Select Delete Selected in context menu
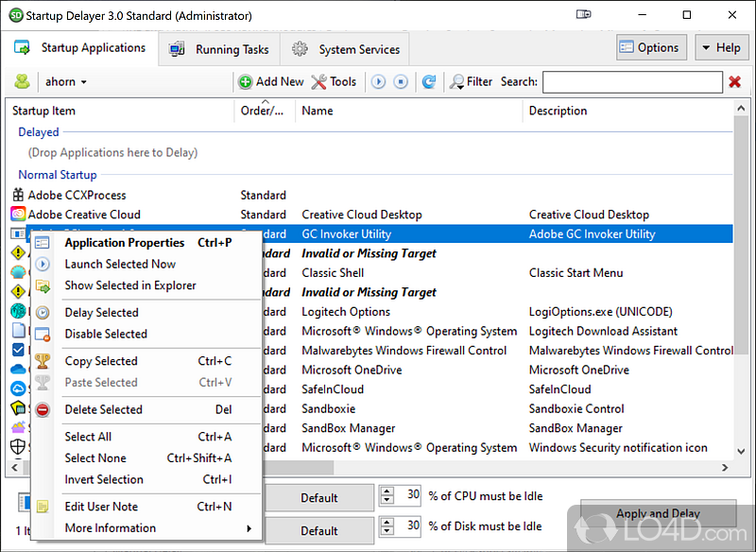 pyautogui.click(x=103, y=410)
